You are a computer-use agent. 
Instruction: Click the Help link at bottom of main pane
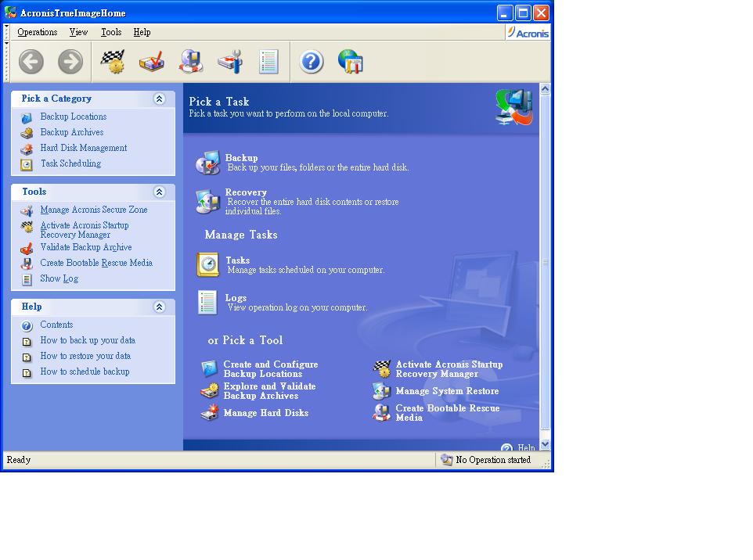coord(526,447)
